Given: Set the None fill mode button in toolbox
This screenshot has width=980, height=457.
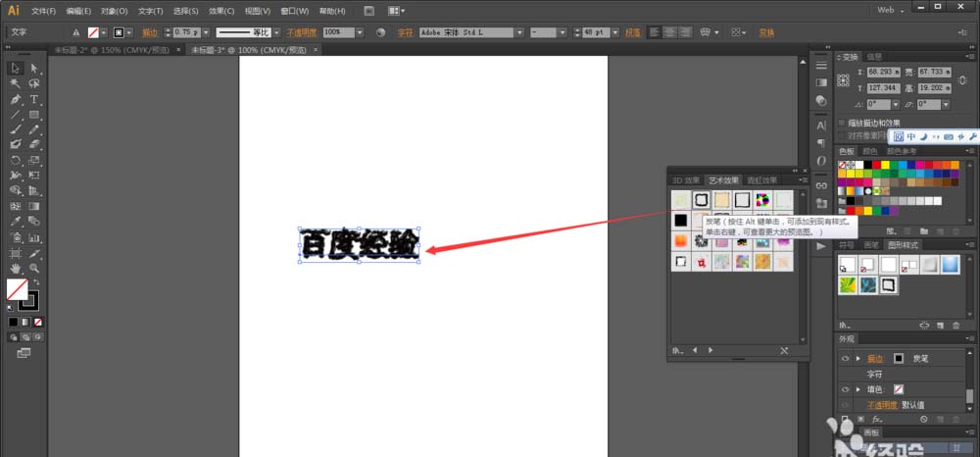Looking at the screenshot, I should 38,322.
